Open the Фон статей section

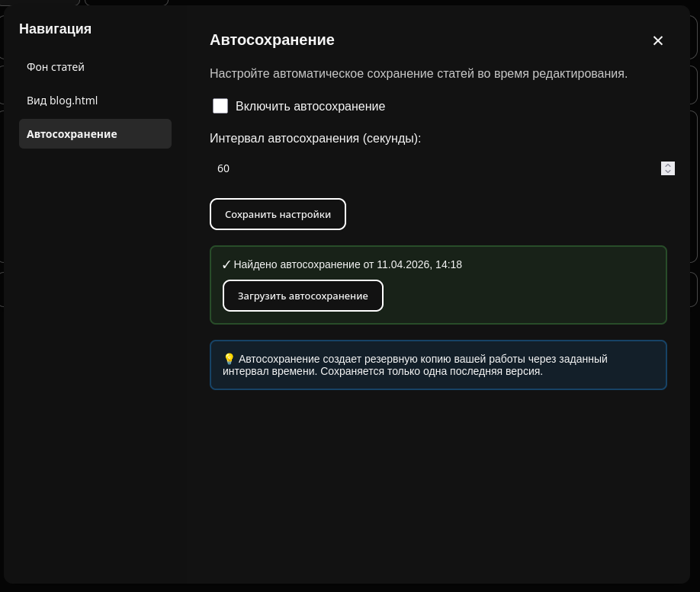tap(56, 67)
